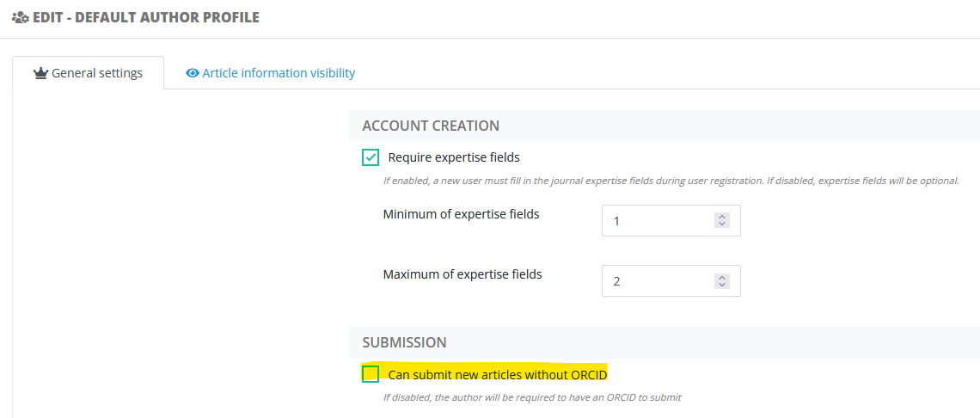Click the Minimum of expertise fields label
The height and width of the screenshot is (418, 980).
[x=461, y=214]
